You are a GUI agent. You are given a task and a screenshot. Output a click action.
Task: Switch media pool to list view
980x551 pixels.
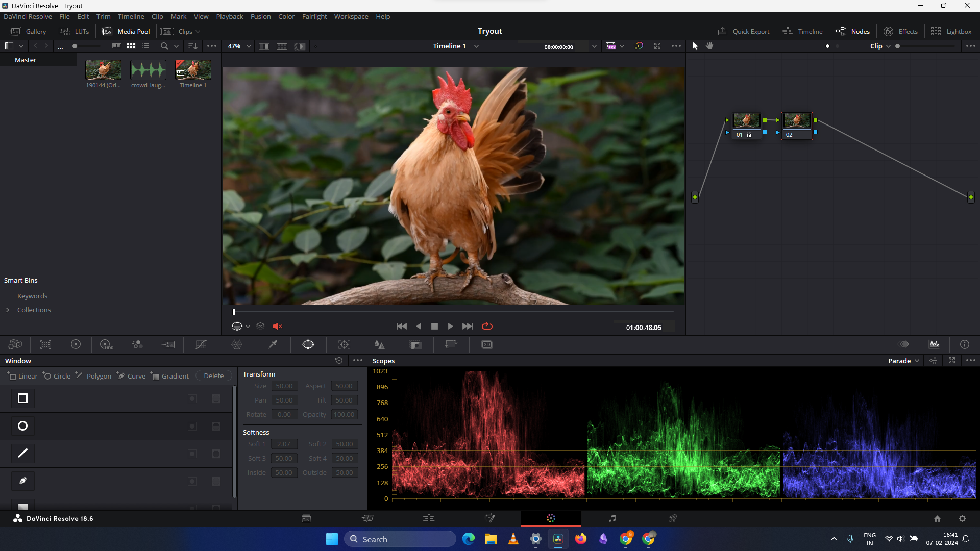tap(145, 46)
